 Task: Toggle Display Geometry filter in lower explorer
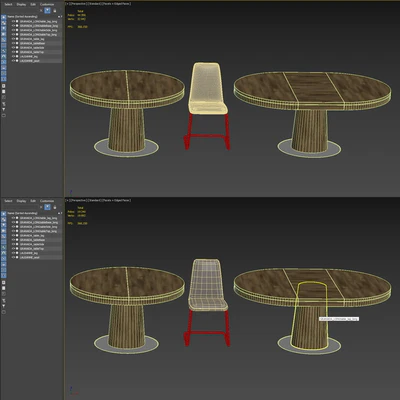[x=4, y=214]
